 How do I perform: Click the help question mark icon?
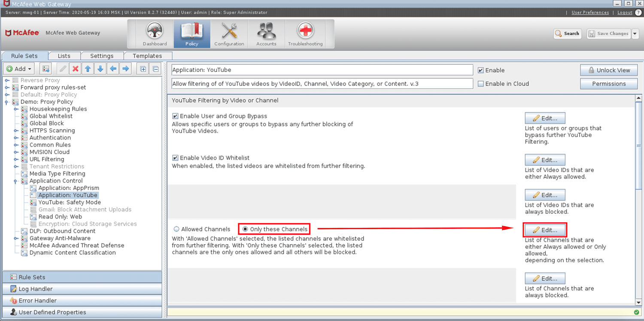[638, 12]
